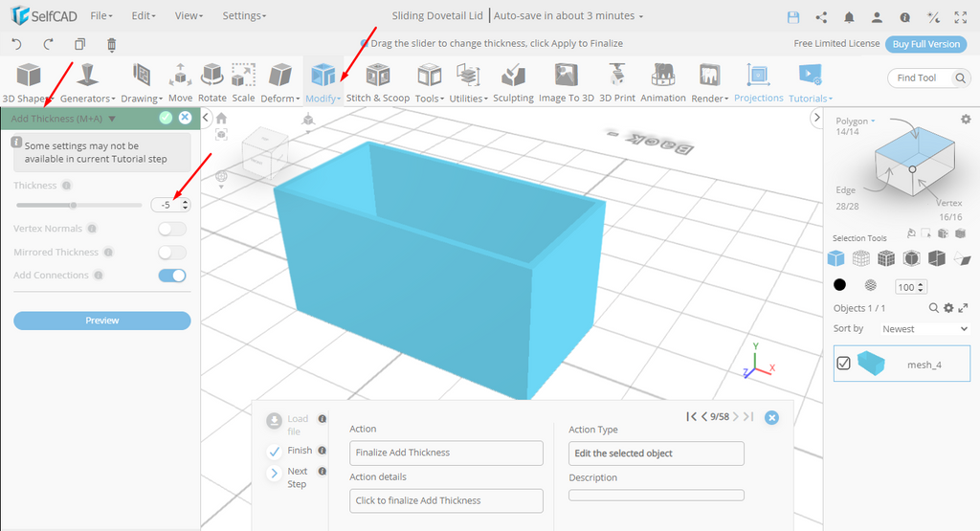
Task: Select the mesh_4 object thumbnail
Action: tap(871, 363)
